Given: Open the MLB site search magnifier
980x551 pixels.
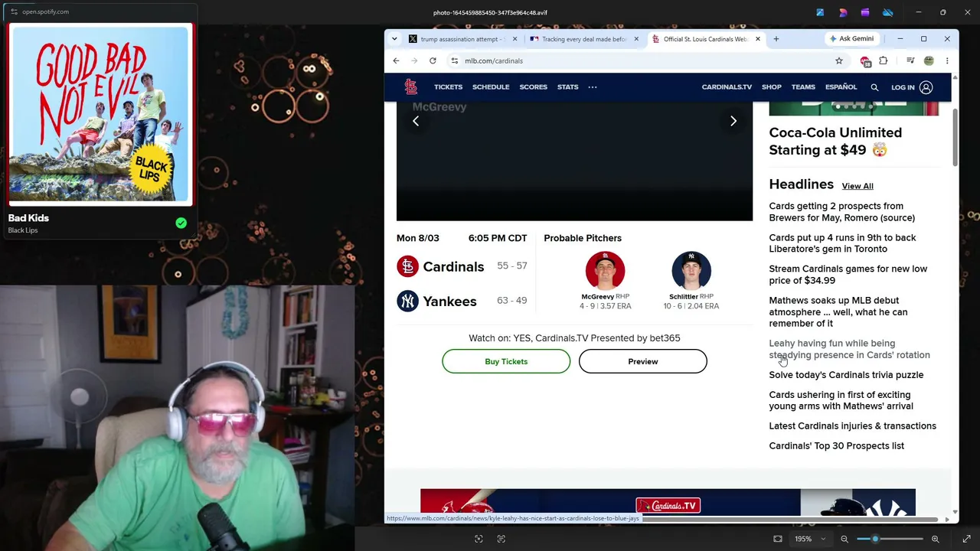Looking at the screenshot, I should 874,87.
